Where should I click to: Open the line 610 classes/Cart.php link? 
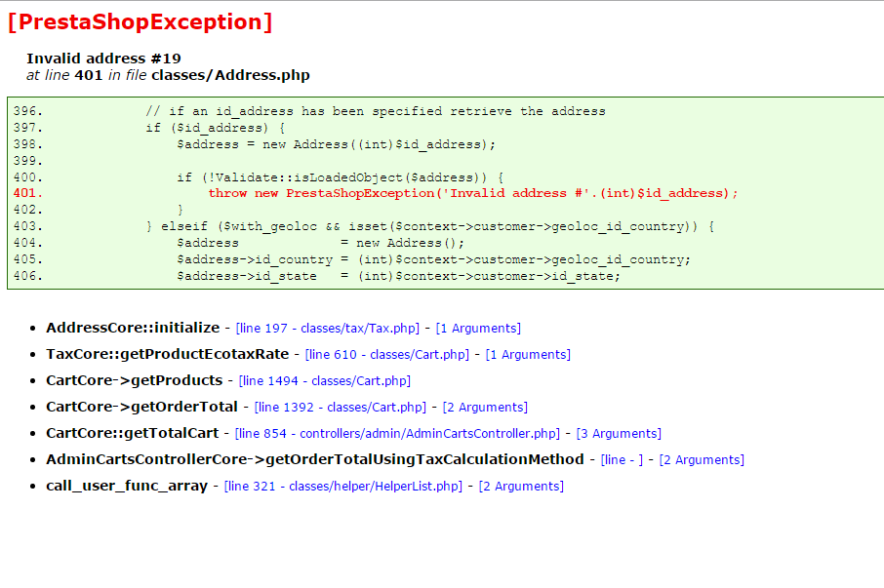click(x=386, y=354)
